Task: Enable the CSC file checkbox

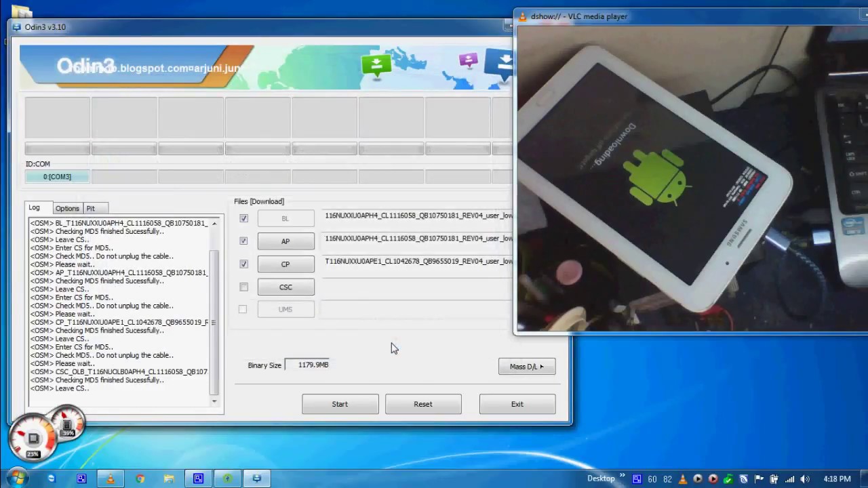Action: point(243,287)
